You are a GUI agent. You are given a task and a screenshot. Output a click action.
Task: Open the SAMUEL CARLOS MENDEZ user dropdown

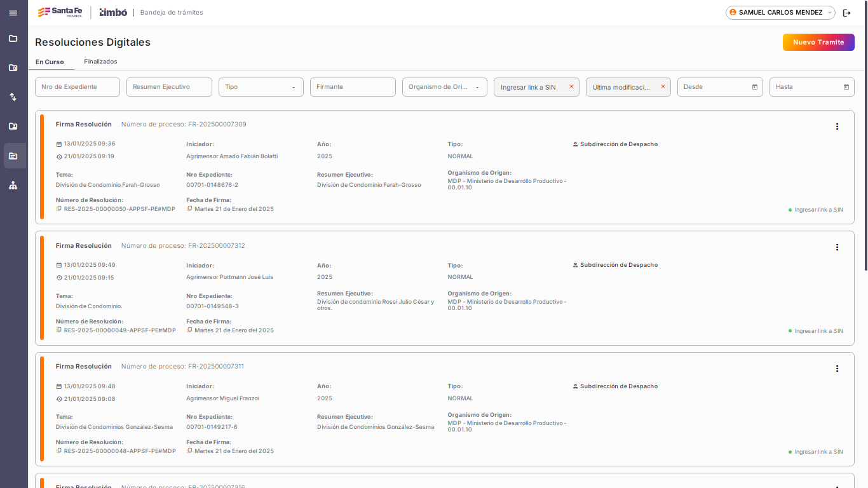(x=780, y=13)
